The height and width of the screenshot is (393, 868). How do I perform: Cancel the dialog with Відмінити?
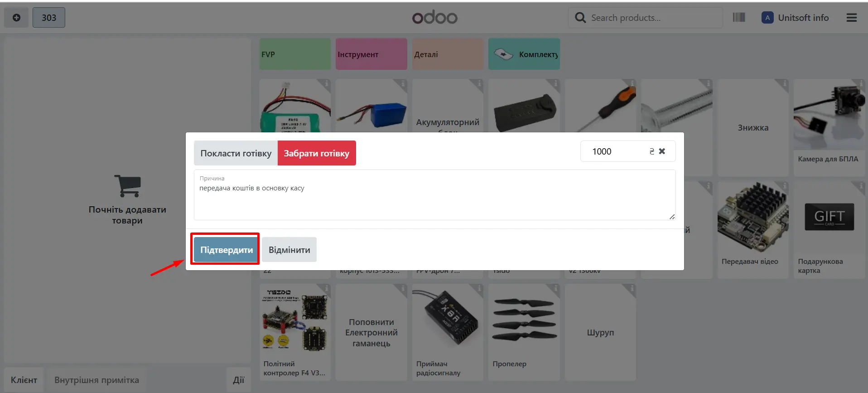coord(289,250)
